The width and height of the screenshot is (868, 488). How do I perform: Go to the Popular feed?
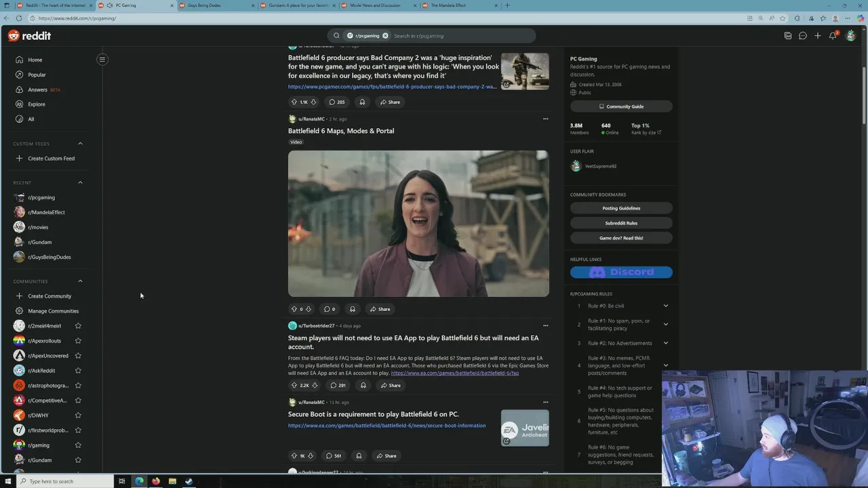[x=37, y=75]
